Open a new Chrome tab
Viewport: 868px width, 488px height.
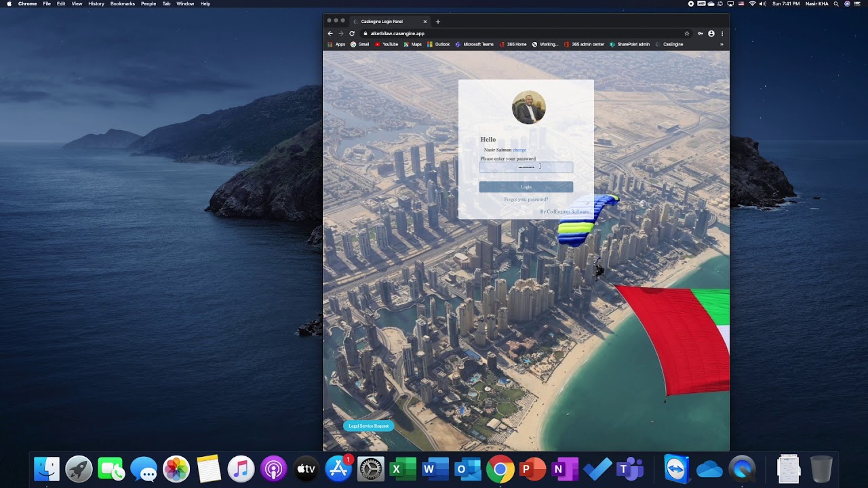pos(438,21)
